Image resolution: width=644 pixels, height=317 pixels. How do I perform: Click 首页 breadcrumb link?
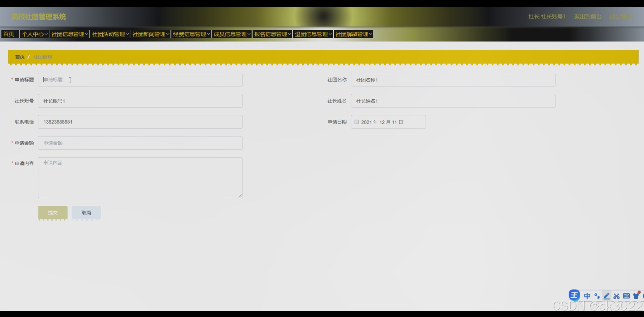tap(20, 57)
